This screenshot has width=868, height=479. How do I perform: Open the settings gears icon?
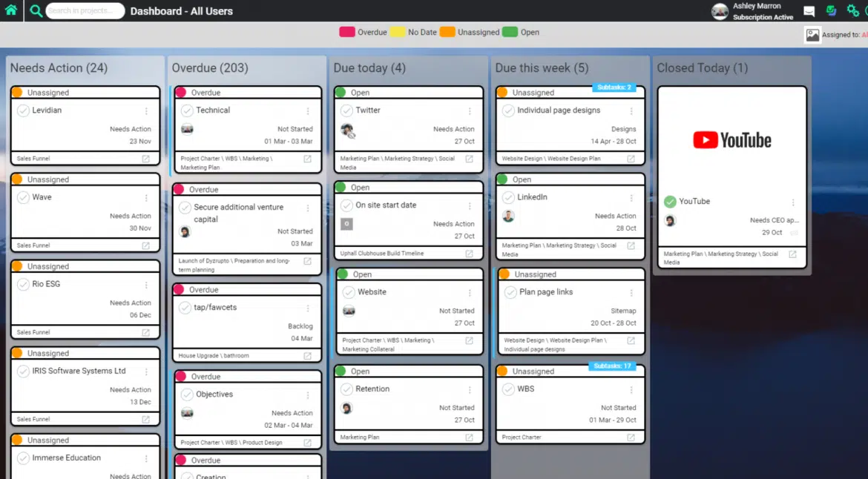(x=852, y=10)
